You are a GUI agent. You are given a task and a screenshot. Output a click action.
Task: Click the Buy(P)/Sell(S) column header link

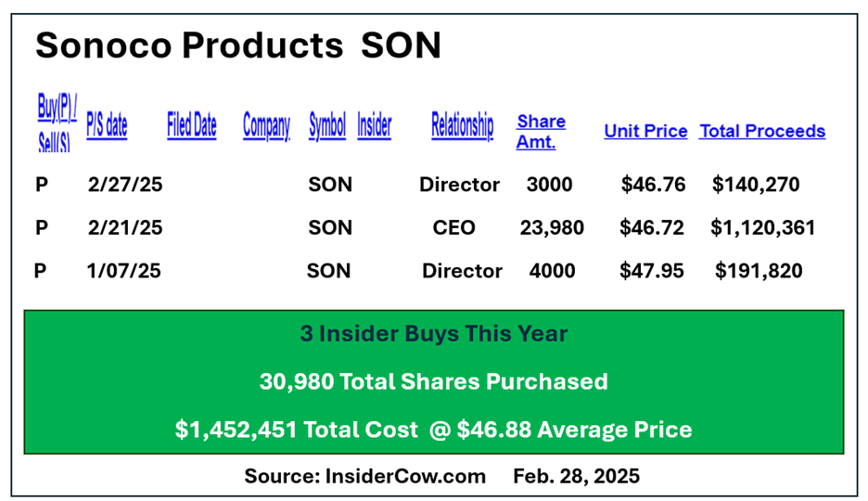[x=57, y=122]
